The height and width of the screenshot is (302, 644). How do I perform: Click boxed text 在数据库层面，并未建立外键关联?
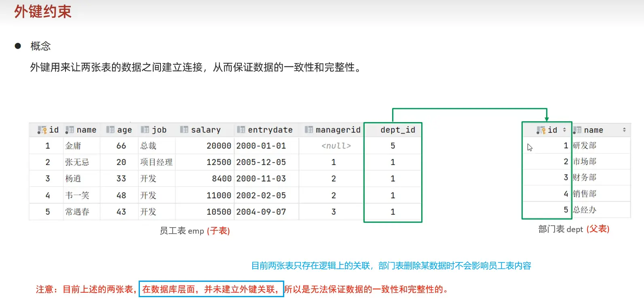211,289
